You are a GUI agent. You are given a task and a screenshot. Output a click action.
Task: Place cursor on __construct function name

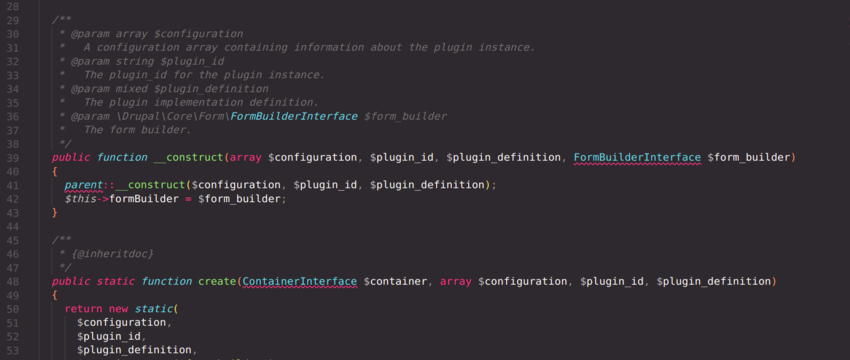coord(189,158)
